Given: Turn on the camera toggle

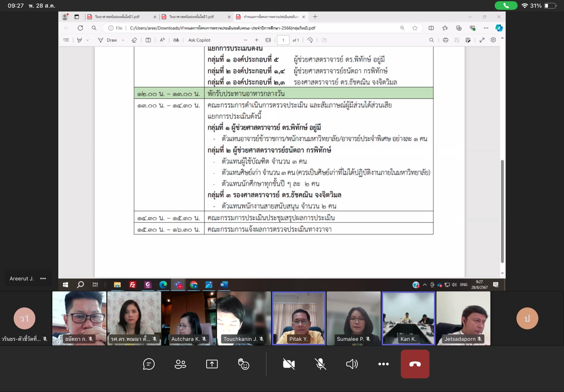Looking at the screenshot, I should [289, 364].
